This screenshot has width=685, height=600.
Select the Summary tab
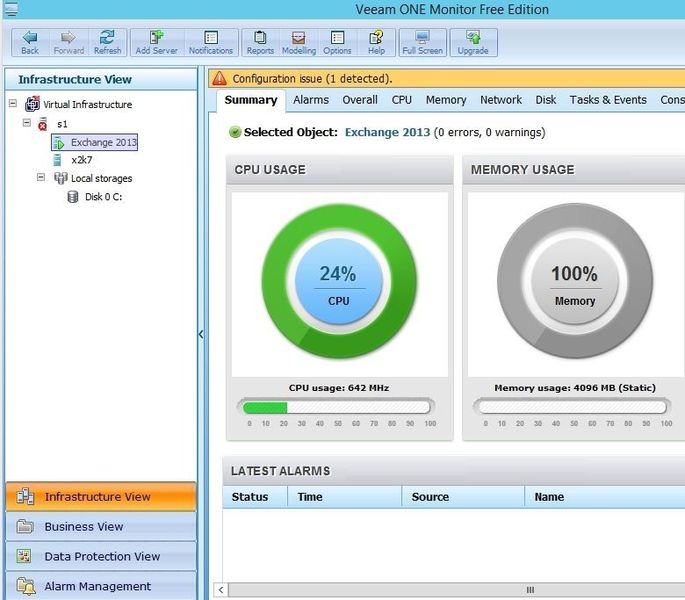[x=251, y=100]
